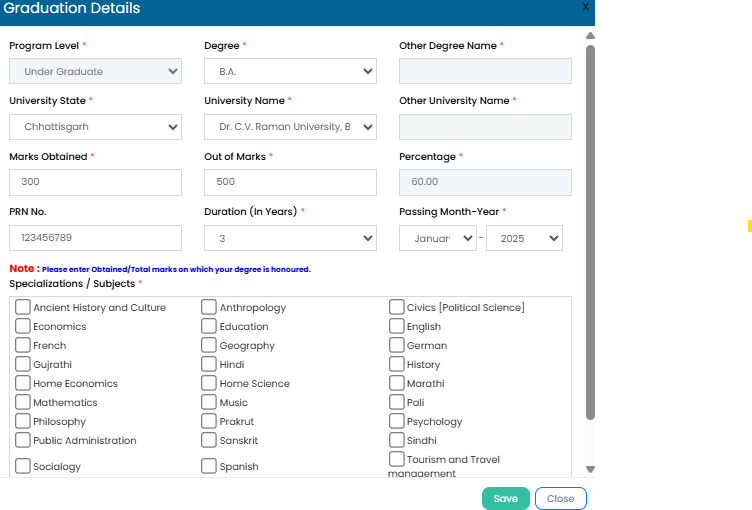
Task: Open the passing year dropdown showing 2025
Action: [x=524, y=238]
